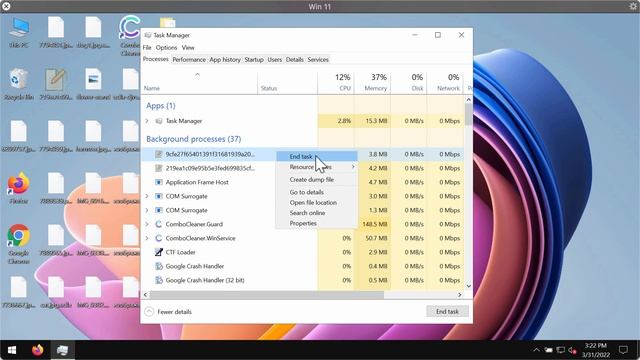
Task: Expand second COM Surrogate row
Action: 147,210
